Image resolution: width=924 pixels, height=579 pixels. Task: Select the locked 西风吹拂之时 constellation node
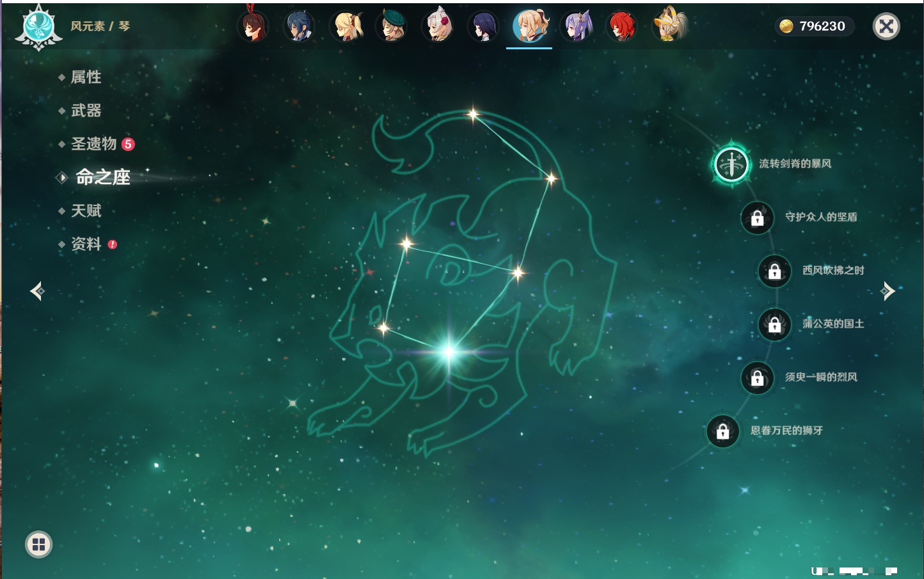pyautogui.click(x=775, y=271)
